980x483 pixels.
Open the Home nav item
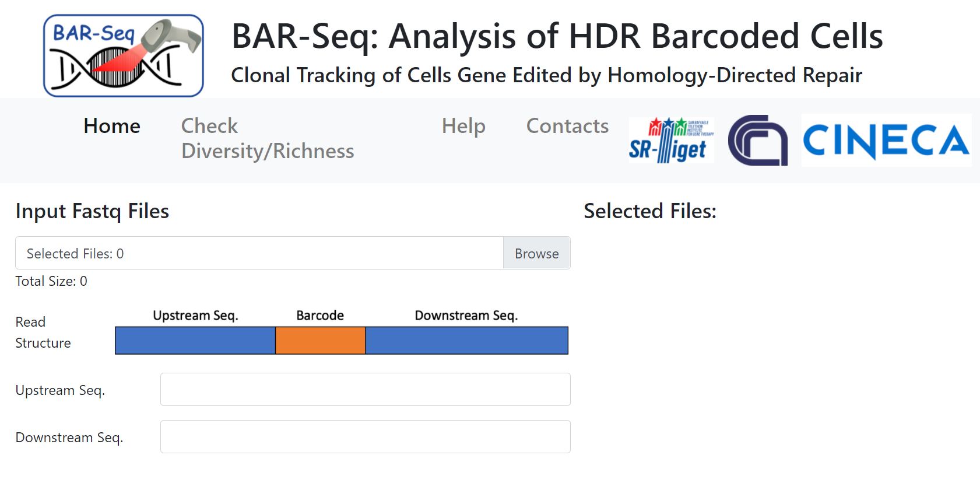112,126
